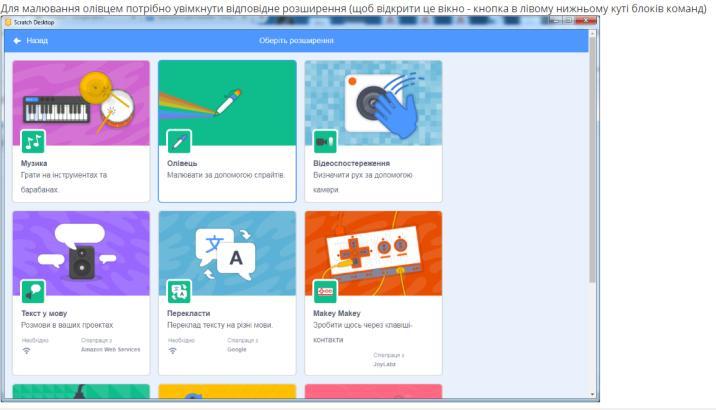716x410 pixels.
Task: Click the Відеоспостереження extension title
Action: click(352, 163)
